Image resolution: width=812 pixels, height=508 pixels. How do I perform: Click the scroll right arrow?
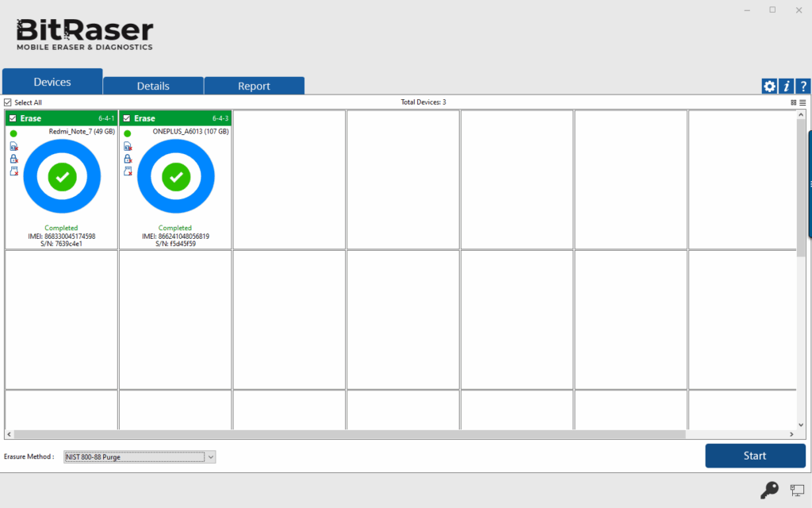click(x=791, y=434)
